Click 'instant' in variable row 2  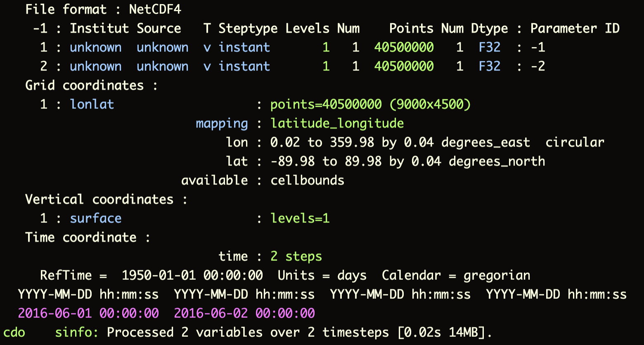pos(244,66)
